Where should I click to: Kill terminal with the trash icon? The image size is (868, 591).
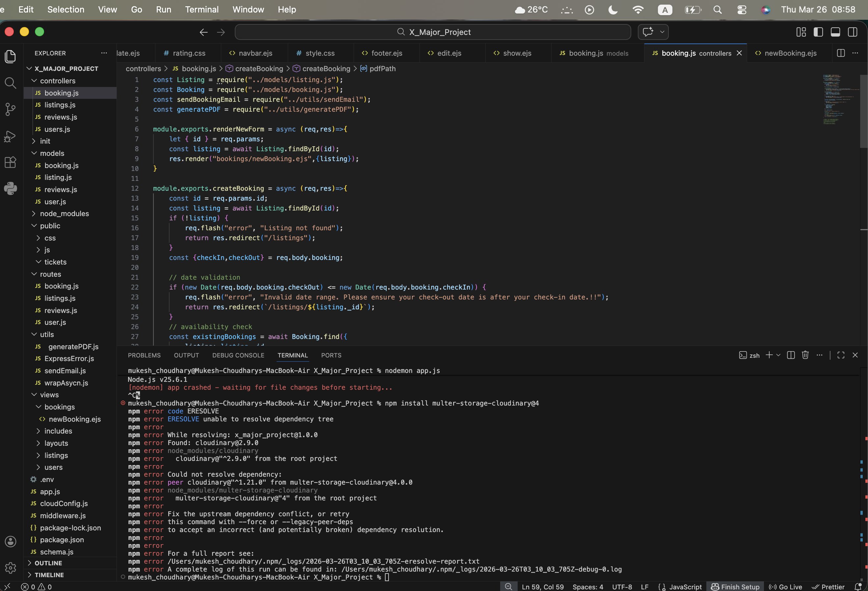tap(805, 355)
